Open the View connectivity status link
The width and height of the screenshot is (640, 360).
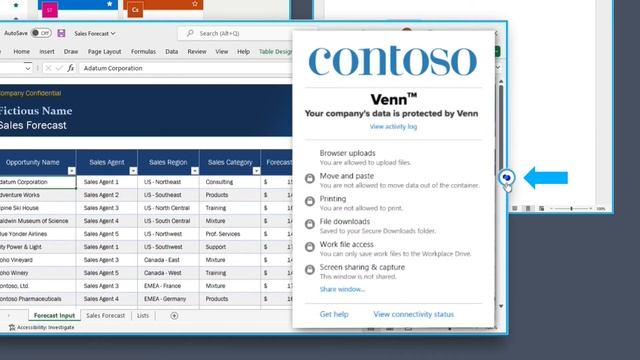point(413,314)
